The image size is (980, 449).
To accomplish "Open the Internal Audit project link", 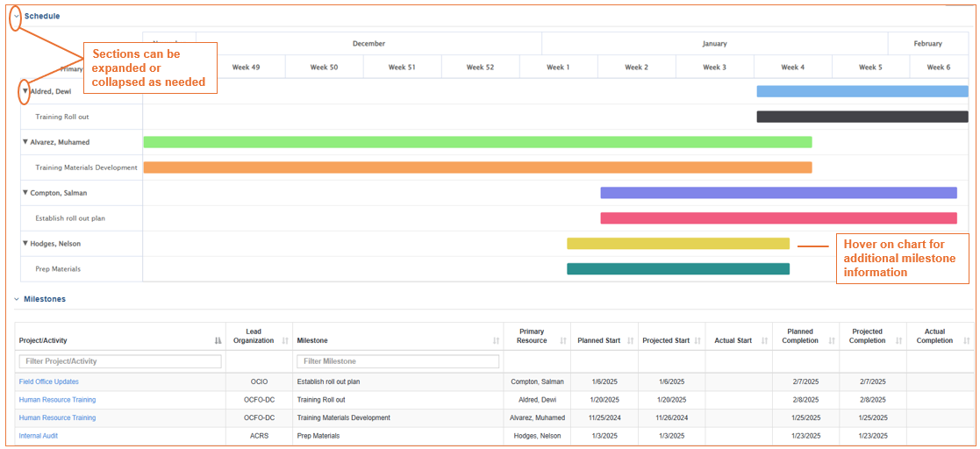I will (x=38, y=436).
